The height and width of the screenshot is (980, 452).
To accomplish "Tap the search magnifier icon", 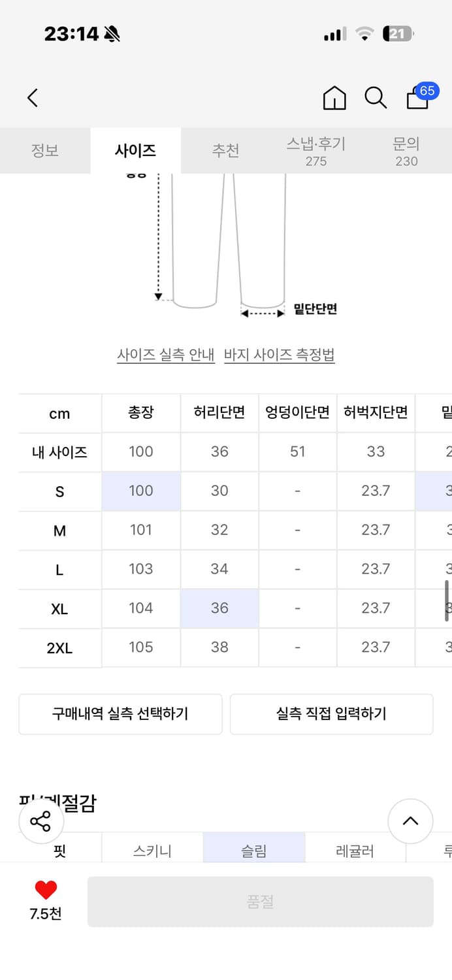I will click(375, 98).
